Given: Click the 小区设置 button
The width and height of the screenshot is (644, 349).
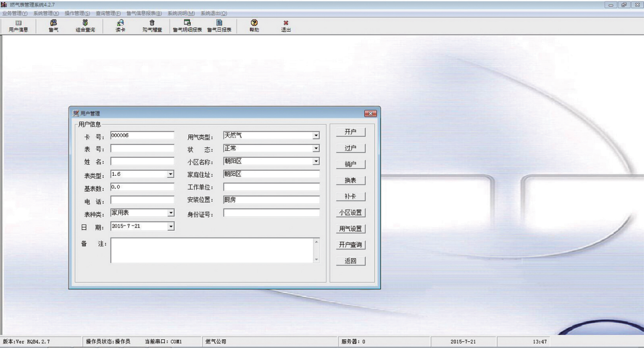Looking at the screenshot, I should (351, 212).
